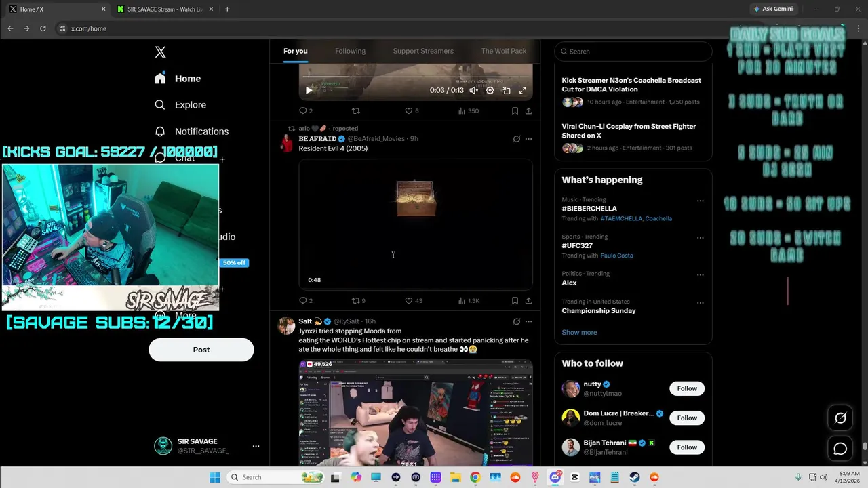Play the Resident Evil 4 video thumbnail
Viewport: 868px width, 488px height.
pos(416,224)
